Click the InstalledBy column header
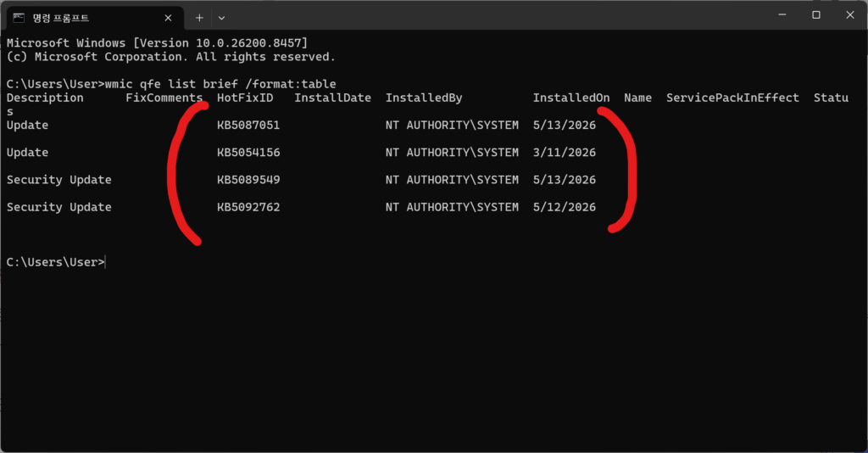The width and height of the screenshot is (868, 453). [424, 98]
